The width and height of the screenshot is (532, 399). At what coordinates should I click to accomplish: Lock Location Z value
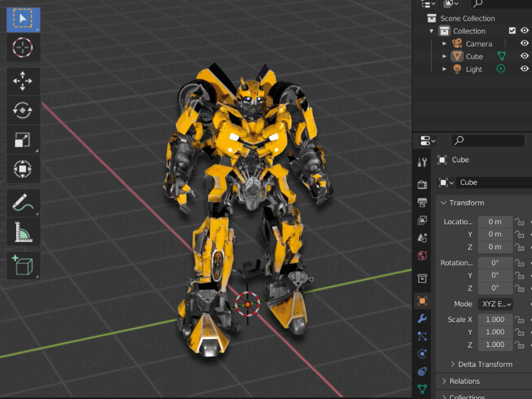coord(519,247)
